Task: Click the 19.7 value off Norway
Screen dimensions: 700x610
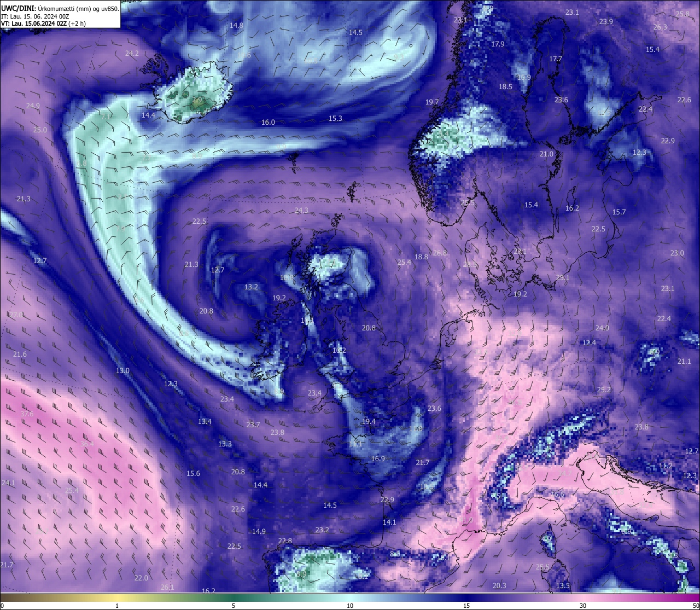Action: pyautogui.click(x=432, y=102)
